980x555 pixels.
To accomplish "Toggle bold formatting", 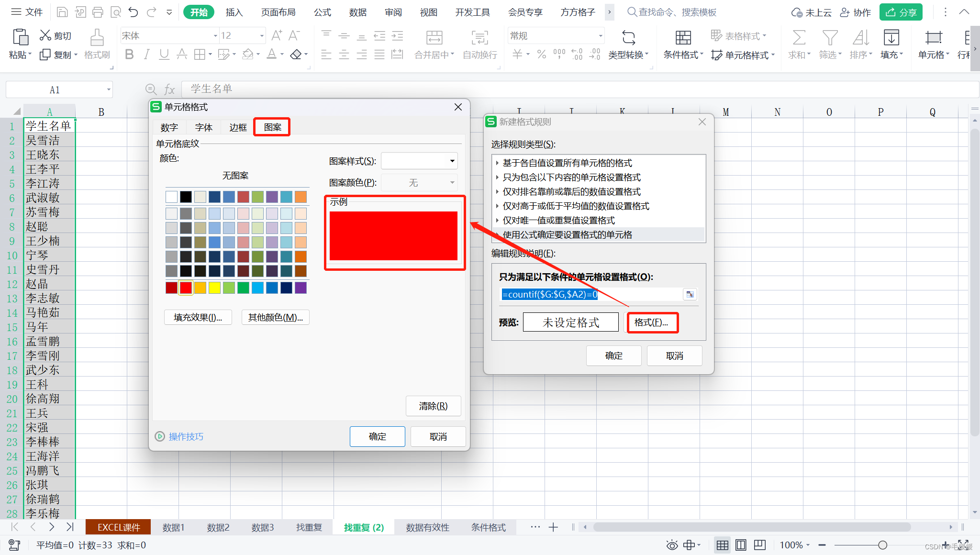I will 128,54.
